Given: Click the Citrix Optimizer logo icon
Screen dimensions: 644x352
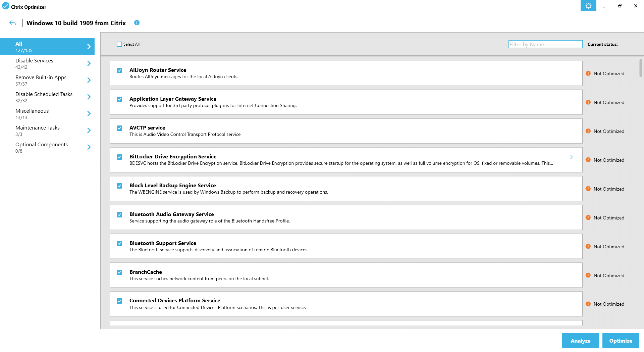Looking at the screenshot, I should coord(6,6).
